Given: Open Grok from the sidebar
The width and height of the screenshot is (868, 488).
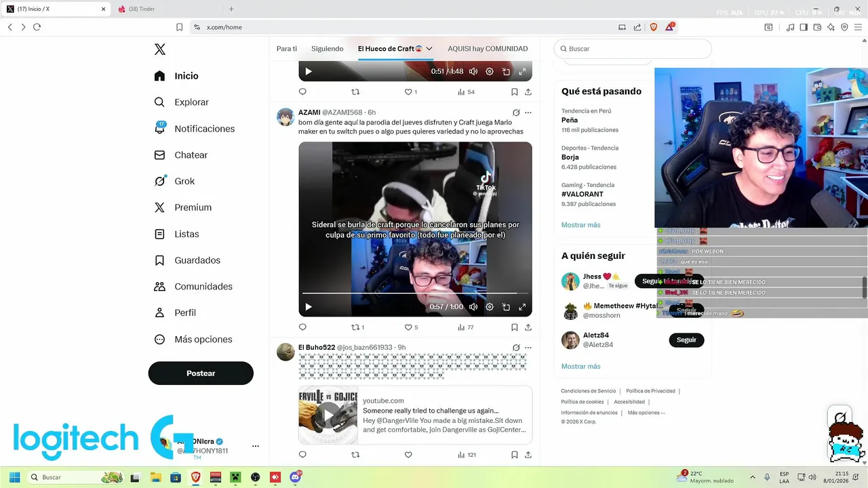Looking at the screenshot, I should (174, 181).
